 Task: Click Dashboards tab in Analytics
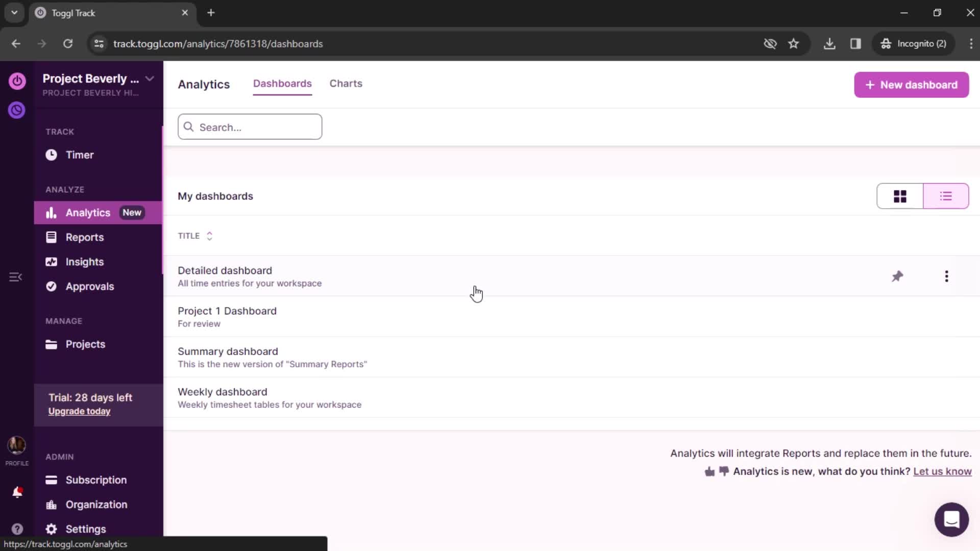click(283, 84)
